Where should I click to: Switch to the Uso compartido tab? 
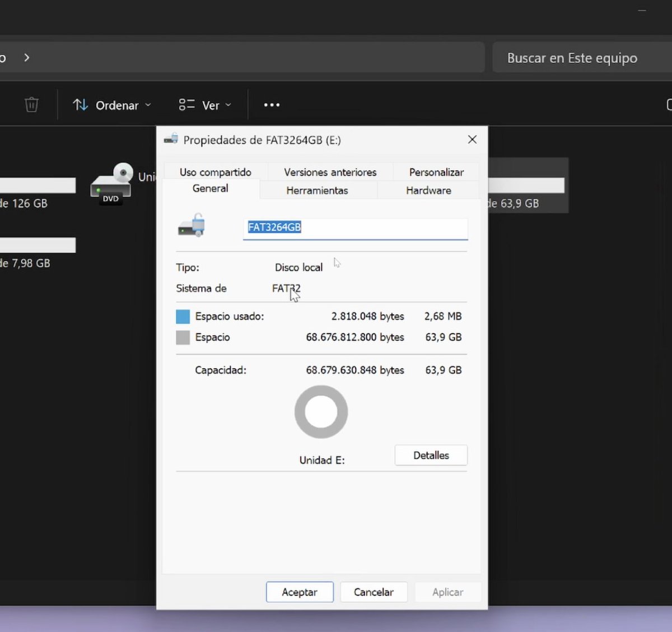215,172
